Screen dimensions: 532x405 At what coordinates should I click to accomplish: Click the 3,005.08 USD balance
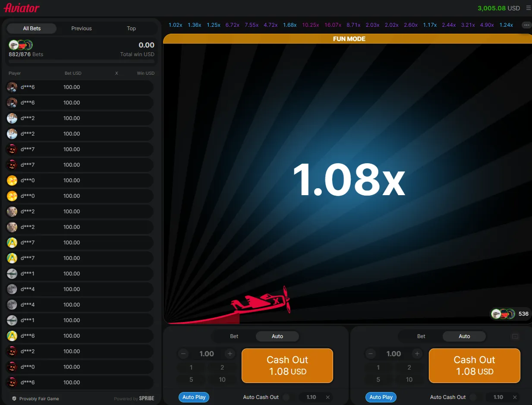(x=499, y=8)
